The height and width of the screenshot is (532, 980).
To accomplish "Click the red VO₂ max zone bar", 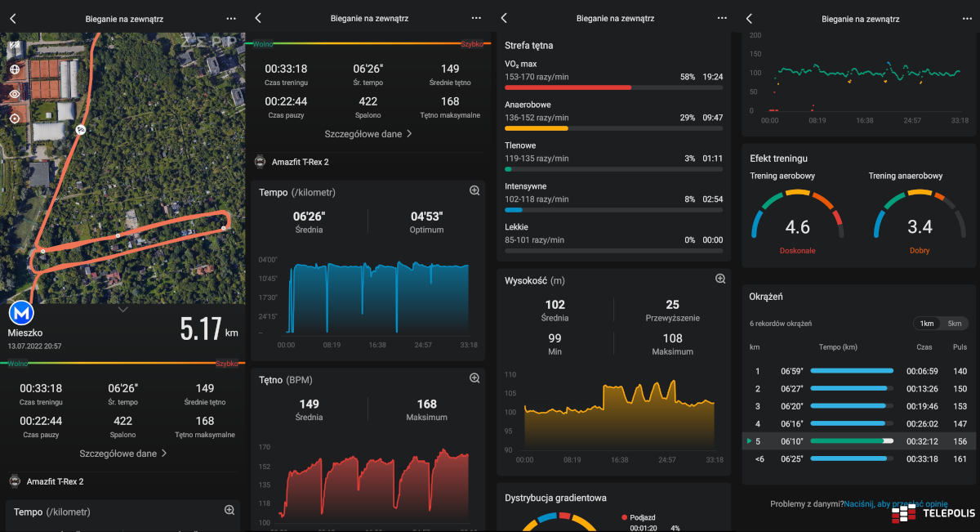I will click(x=568, y=87).
